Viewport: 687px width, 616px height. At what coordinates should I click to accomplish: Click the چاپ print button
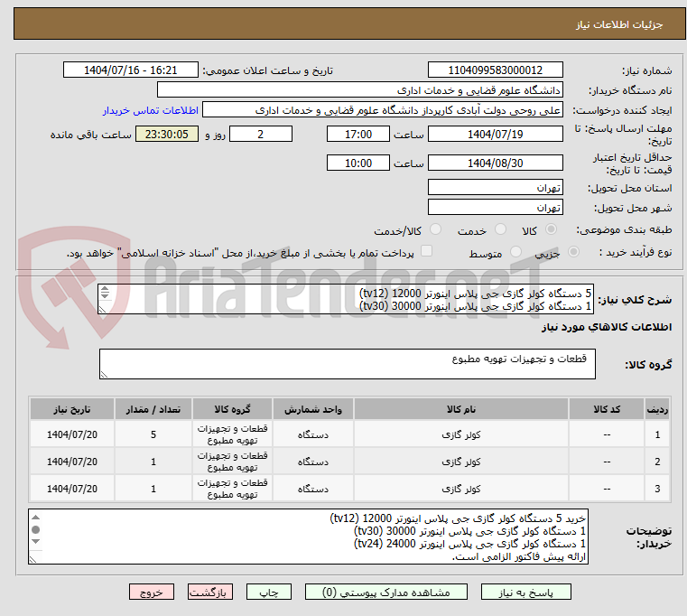click(x=269, y=592)
